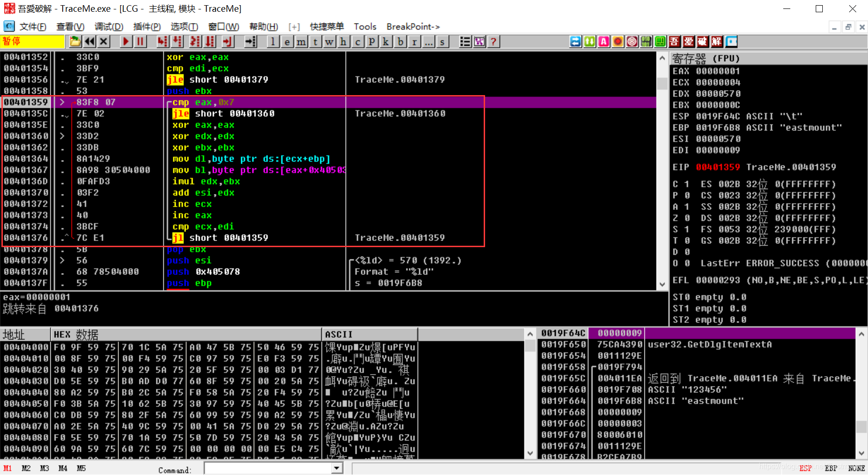The width and height of the screenshot is (868, 475).
Task: Run the program with the red play icon
Action: tap(126, 42)
